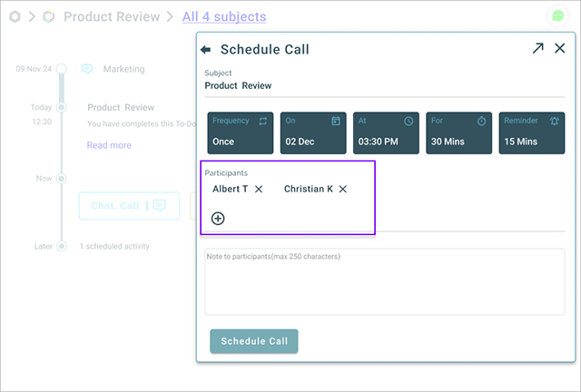The image size is (581, 392).
Task: Click the Chat, Call button
Action: pos(129,206)
